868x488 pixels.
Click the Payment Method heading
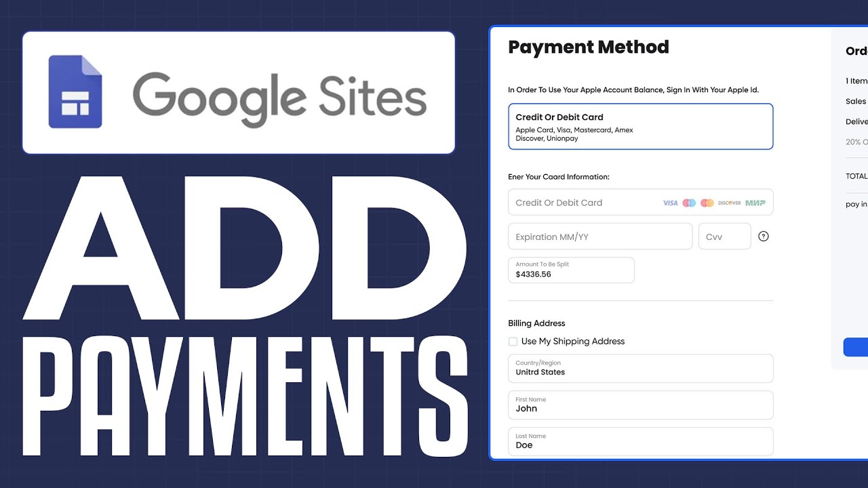coord(589,47)
